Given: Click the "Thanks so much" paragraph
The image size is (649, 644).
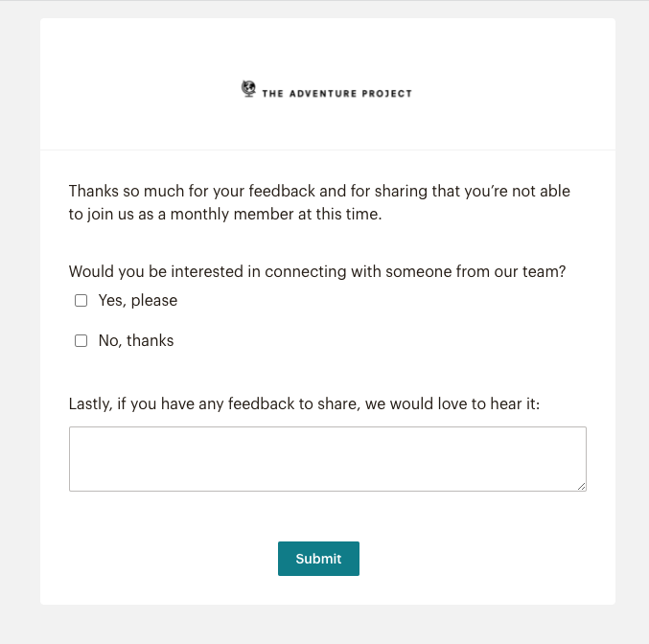Looking at the screenshot, I should pyautogui.click(x=319, y=203).
